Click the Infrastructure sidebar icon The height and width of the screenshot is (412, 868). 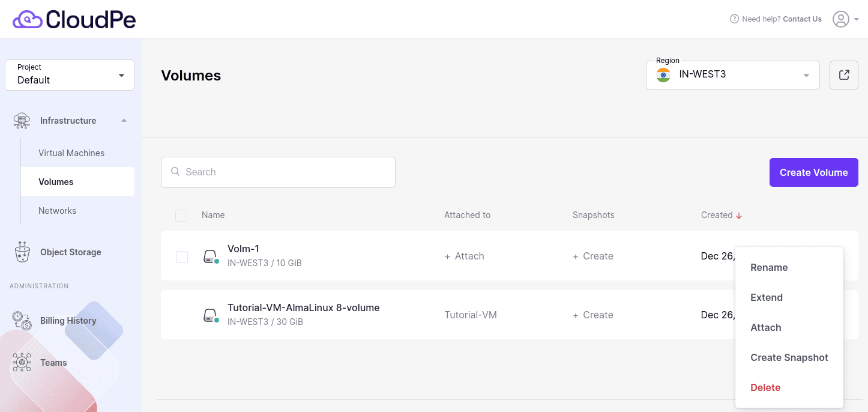[22, 120]
